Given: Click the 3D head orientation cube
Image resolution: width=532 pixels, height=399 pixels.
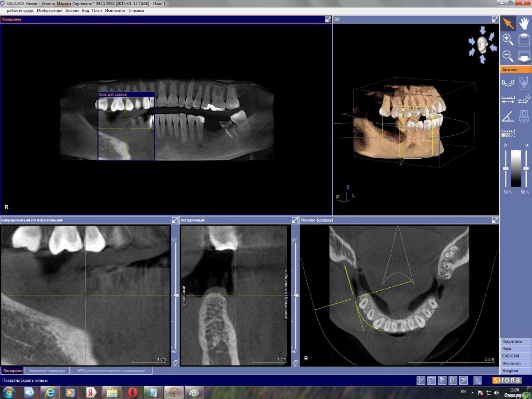Looking at the screenshot, I should coord(482,45).
